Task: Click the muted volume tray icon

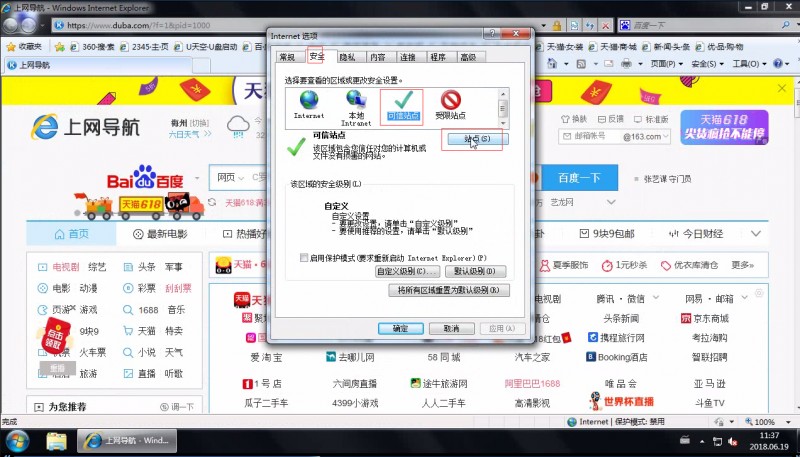Action: click(x=733, y=441)
